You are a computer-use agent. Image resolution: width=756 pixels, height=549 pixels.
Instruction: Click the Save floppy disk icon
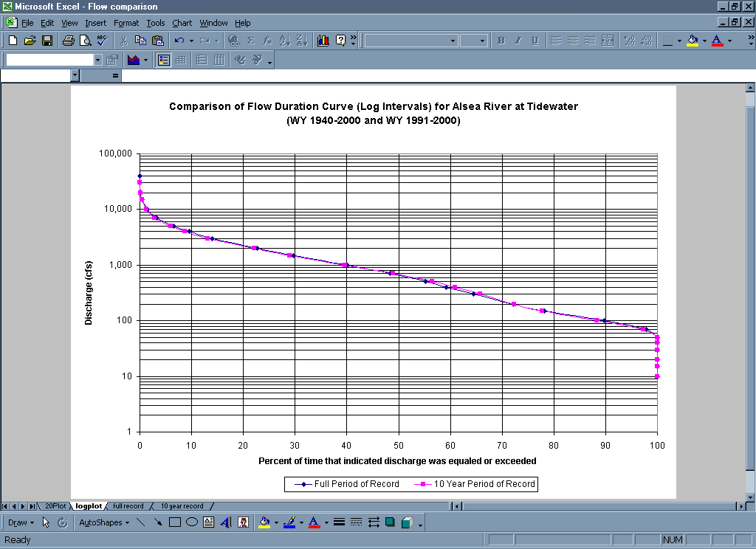(x=47, y=41)
